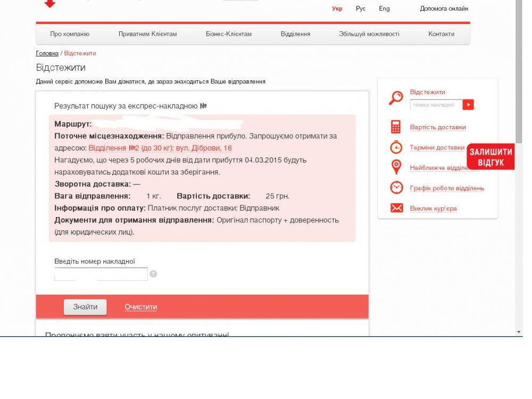The width and height of the screenshot is (532, 399).
Task: Switch language to Eng
Action: [384, 9]
